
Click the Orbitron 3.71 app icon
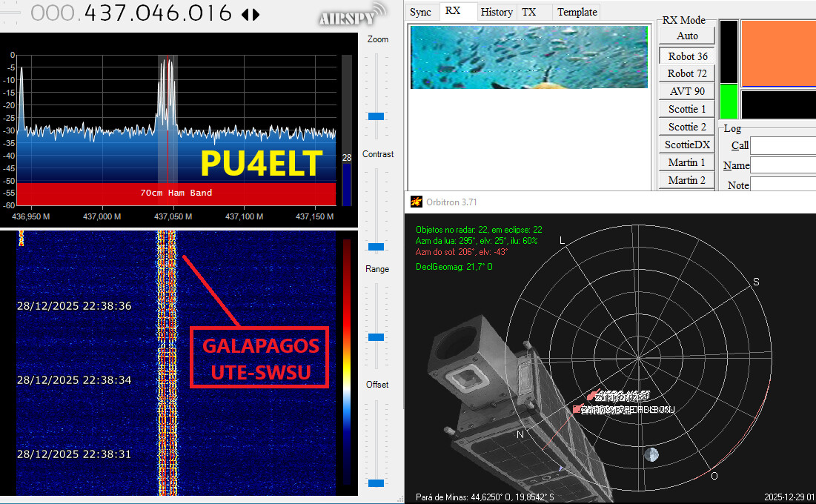point(417,202)
